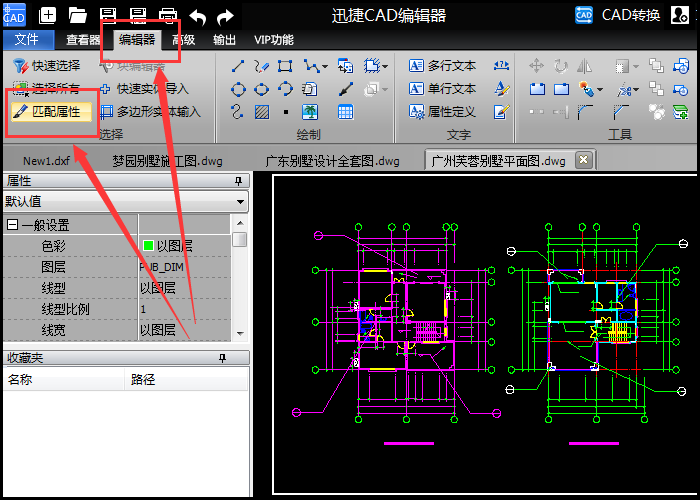Click the 线型比例 value 1 field
Viewport: 700px width, 500px height.
click(185, 309)
